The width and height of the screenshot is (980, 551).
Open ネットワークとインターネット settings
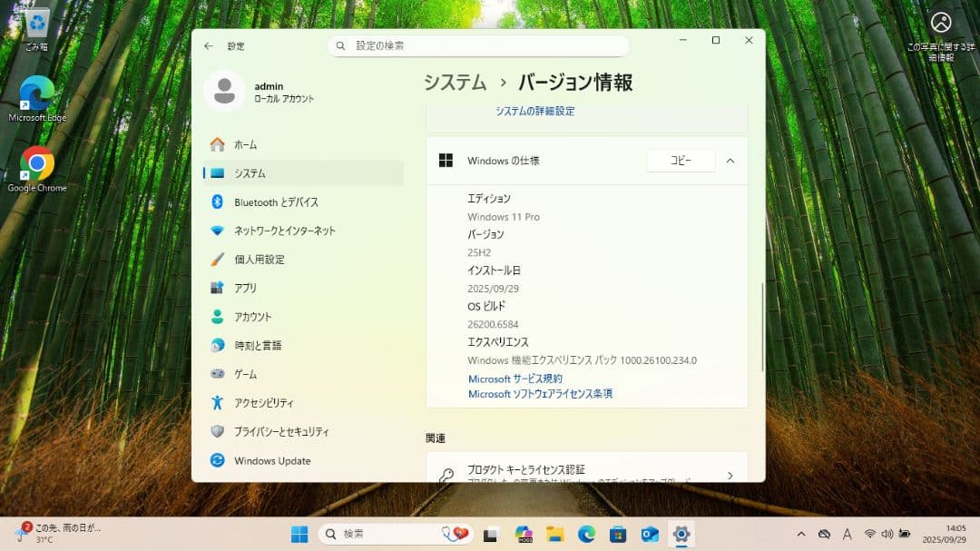coord(303,231)
